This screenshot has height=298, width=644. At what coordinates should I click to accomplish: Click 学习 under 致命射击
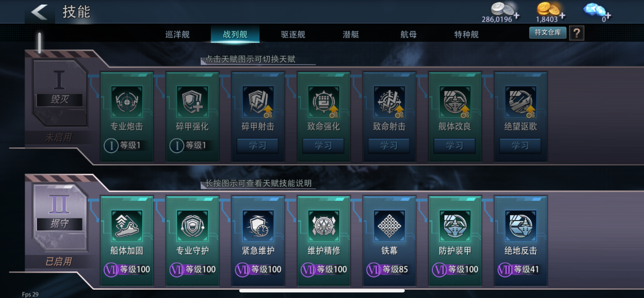[x=389, y=146]
